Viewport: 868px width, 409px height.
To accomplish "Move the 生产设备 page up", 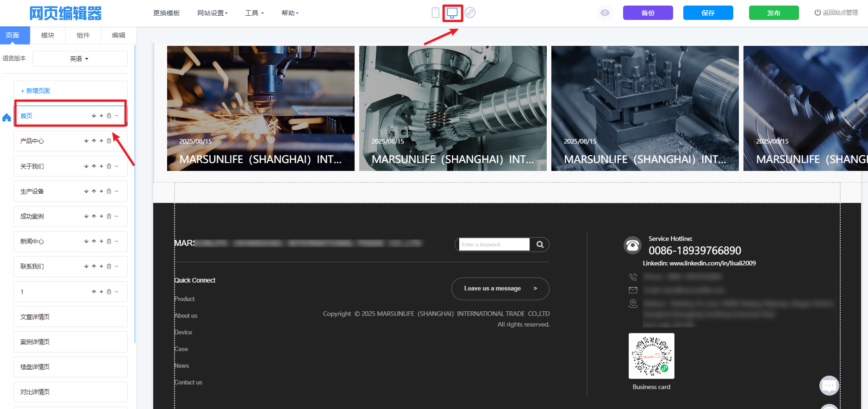I will click(94, 191).
